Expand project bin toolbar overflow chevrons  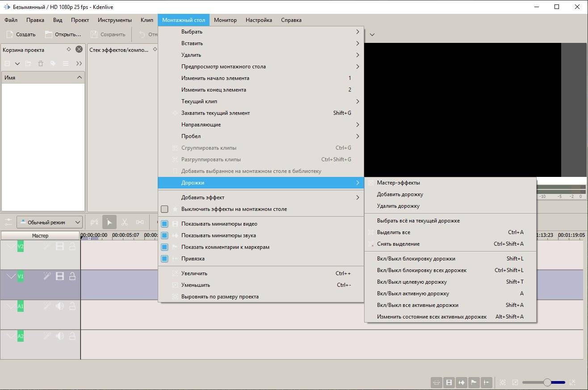tap(79, 63)
